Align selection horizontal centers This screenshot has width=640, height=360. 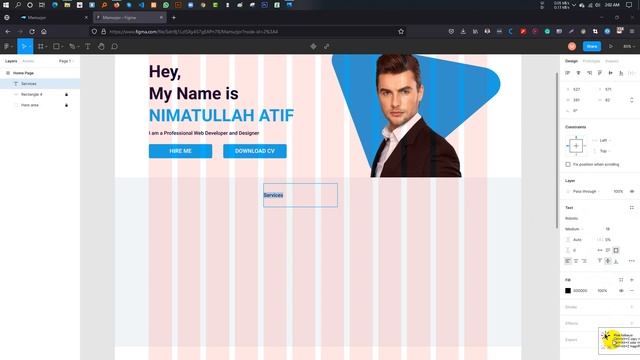578,73
